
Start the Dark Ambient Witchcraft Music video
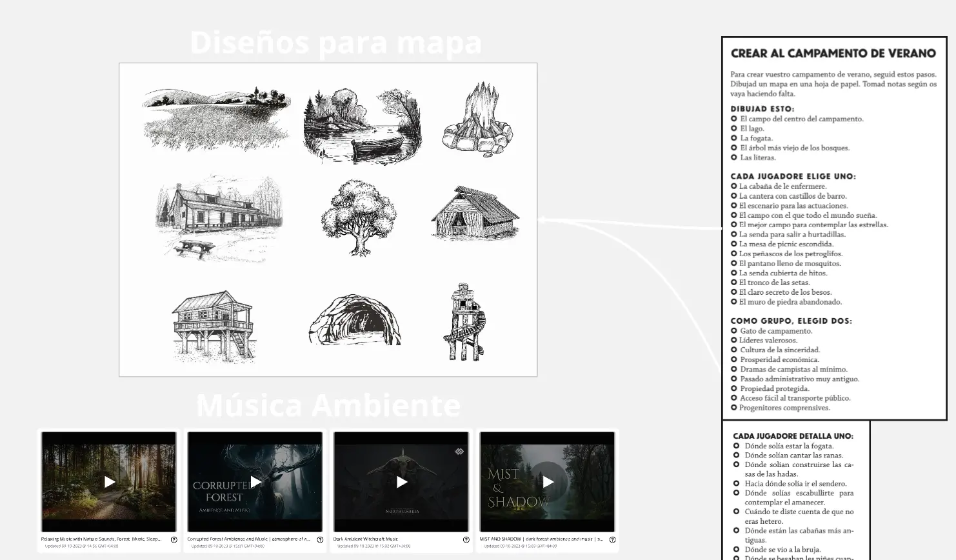pos(401,482)
